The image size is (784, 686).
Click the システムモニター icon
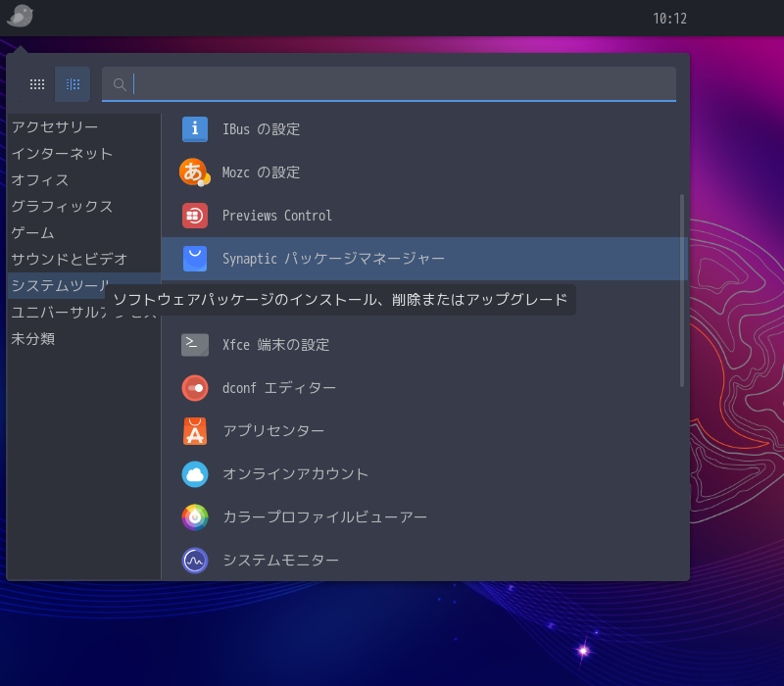pyautogui.click(x=195, y=560)
